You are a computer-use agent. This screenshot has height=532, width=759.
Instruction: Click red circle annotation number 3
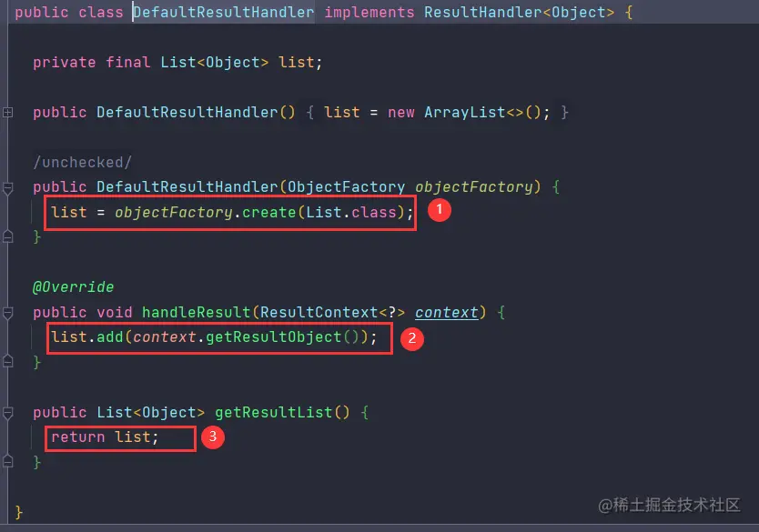pos(212,437)
